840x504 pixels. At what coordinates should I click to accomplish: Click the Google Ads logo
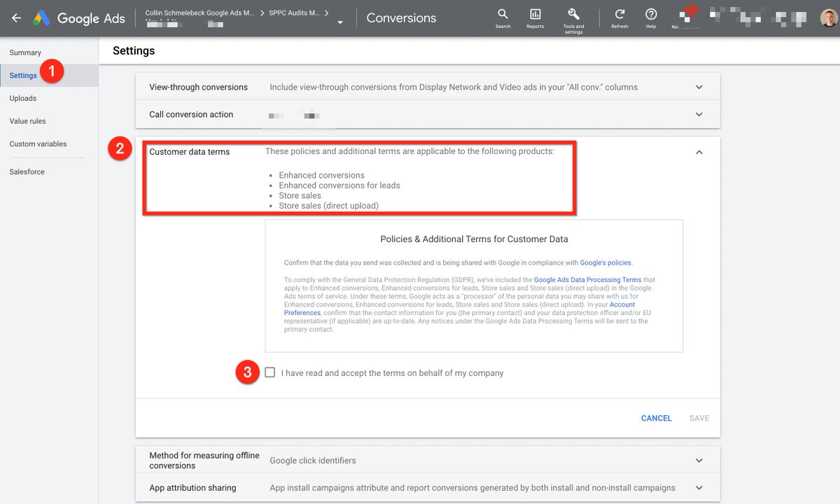pos(79,18)
